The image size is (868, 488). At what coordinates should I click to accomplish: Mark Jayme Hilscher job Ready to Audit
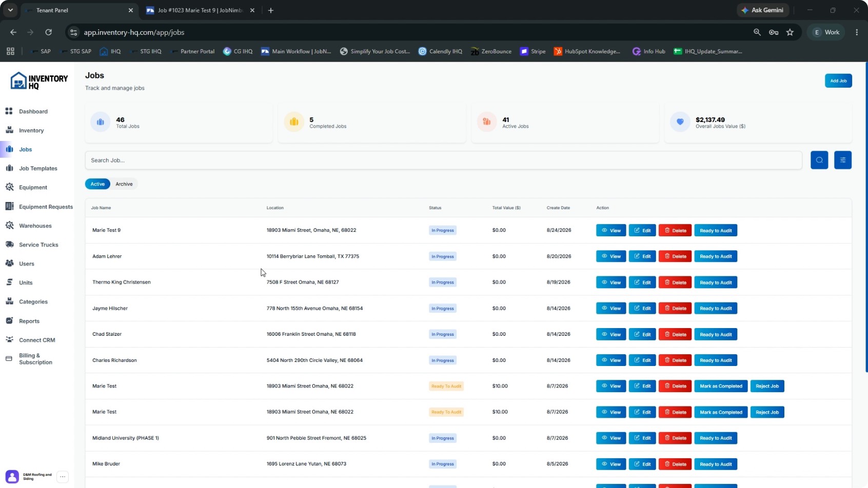click(x=716, y=308)
